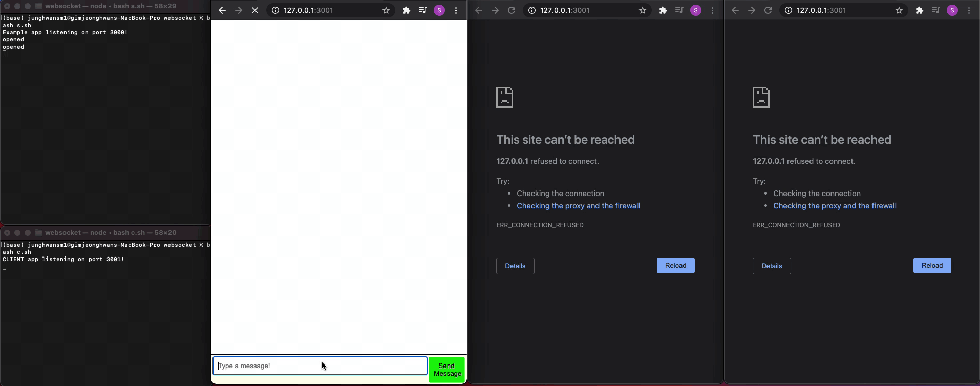The width and height of the screenshot is (980, 386).
Task: Click folder icon in 'bash c.sh' terminal title
Action: [38, 233]
